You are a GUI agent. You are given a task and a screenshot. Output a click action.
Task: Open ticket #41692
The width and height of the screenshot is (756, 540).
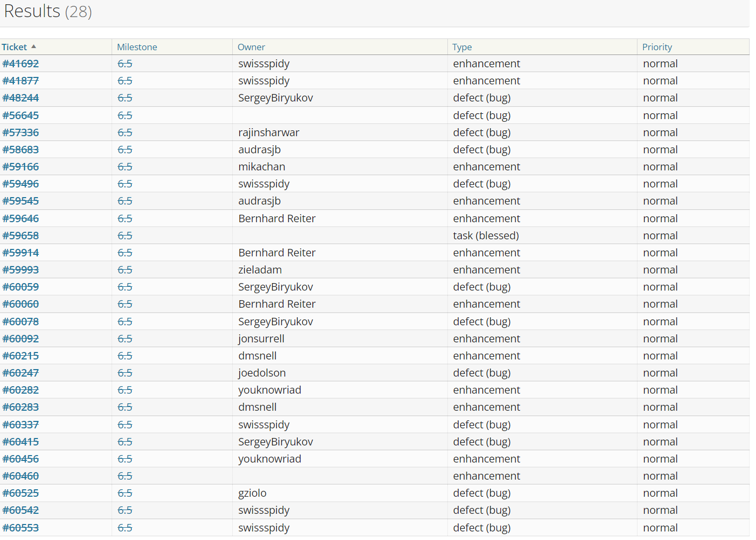pos(20,64)
